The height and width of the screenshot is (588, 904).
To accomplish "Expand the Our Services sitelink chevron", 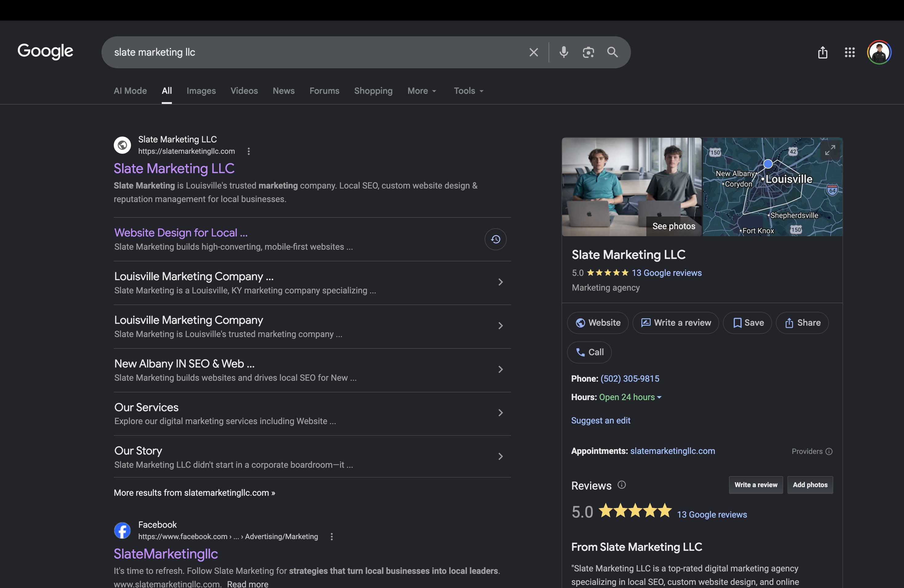I will 501,412.
